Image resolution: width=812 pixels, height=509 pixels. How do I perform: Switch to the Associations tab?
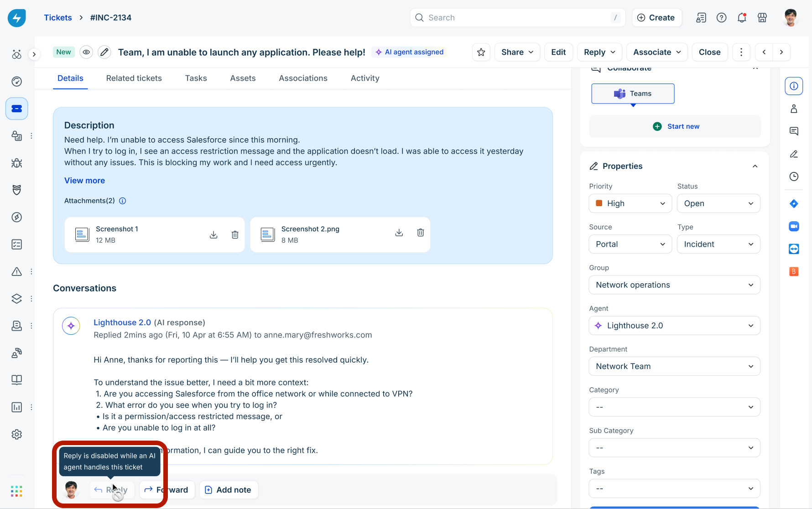tap(303, 78)
